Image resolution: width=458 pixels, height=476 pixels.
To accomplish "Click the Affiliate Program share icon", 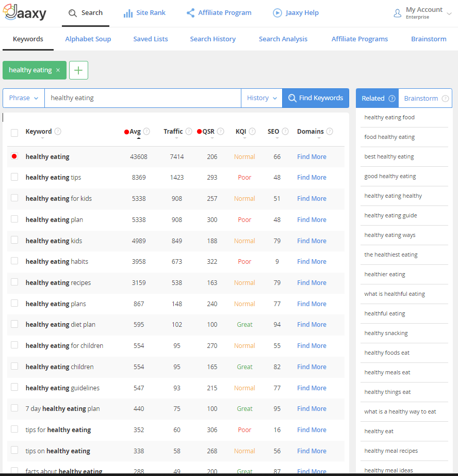I will click(190, 13).
